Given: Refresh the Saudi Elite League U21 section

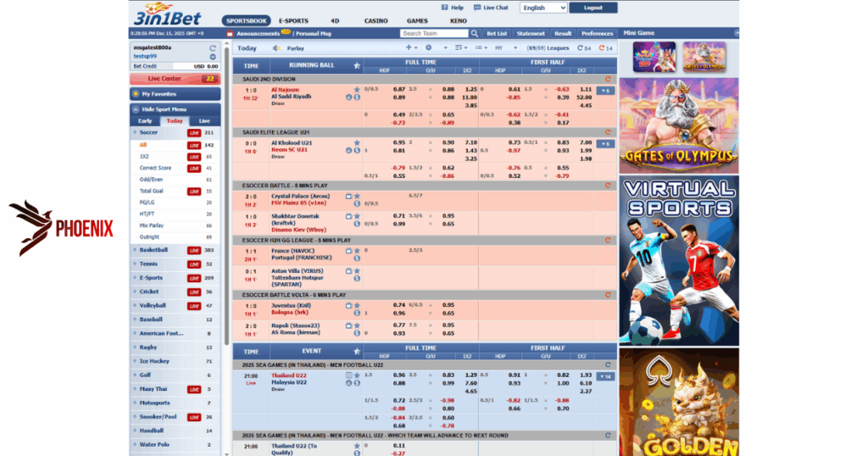Looking at the screenshot, I should click(608, 132).
